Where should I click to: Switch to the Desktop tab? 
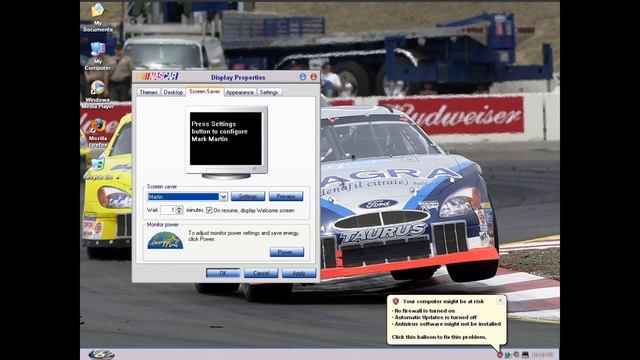point(173,92)
